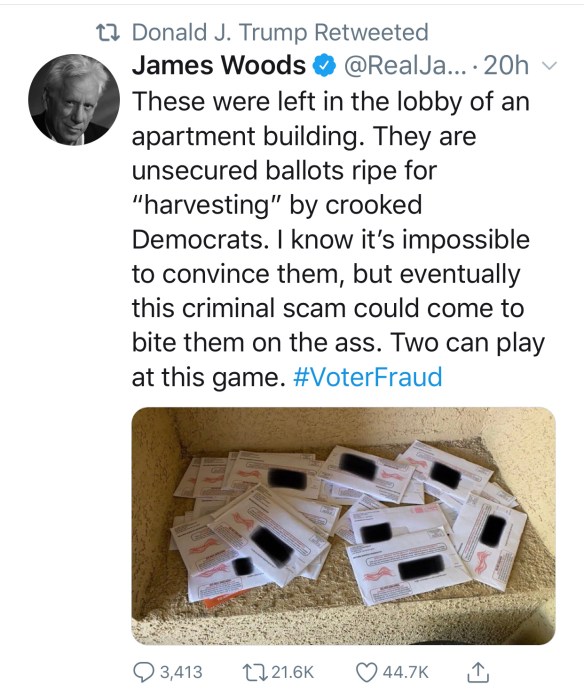Image resolution: width=584 pixels, height=692 pixels.
Task: Tap the blue verified badge
Action: pos(324,66)
